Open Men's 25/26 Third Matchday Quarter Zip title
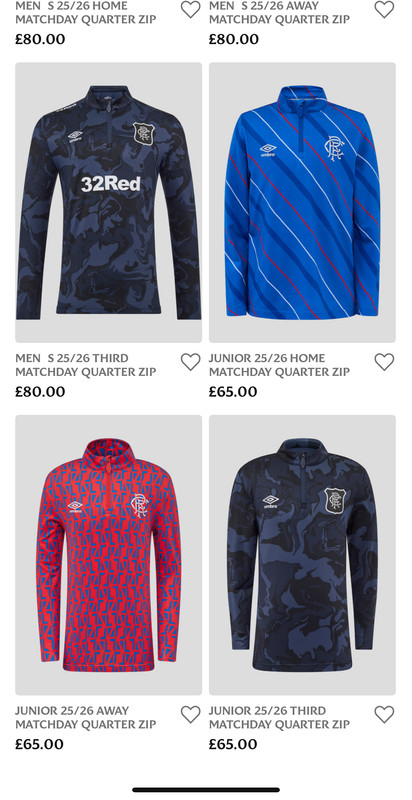 (x=86, y=365)
